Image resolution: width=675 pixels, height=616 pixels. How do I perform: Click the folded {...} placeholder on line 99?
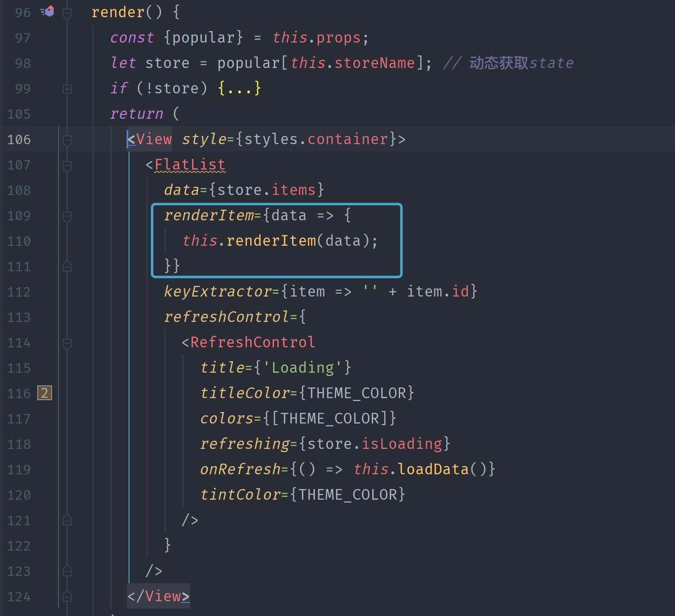click(x=240, y=88)
